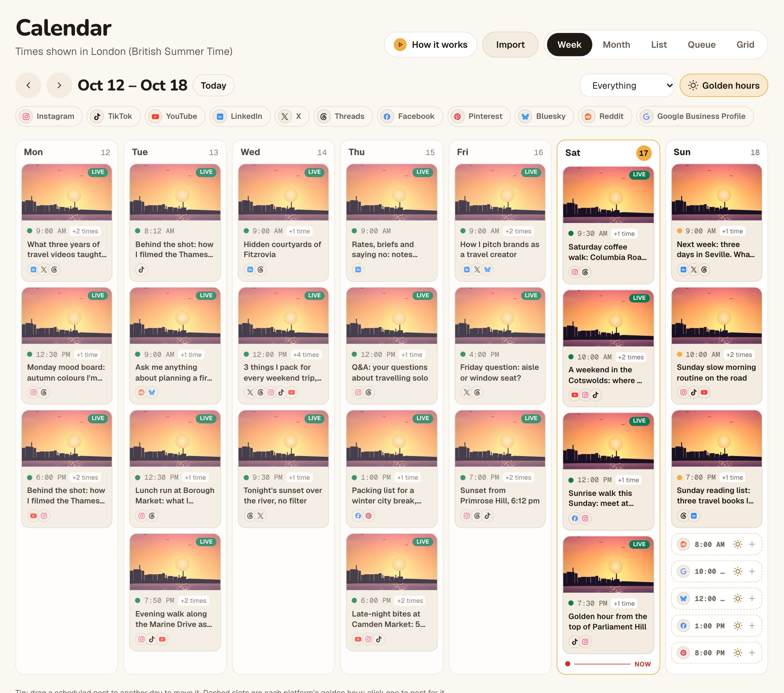
Task: Open the How it works guide
Action: [x=430, y=45]
